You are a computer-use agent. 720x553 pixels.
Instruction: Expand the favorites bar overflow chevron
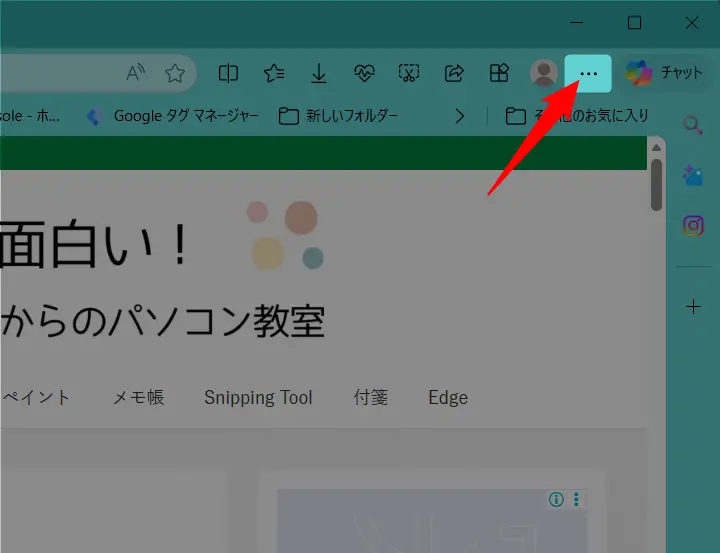pos(459,116)
